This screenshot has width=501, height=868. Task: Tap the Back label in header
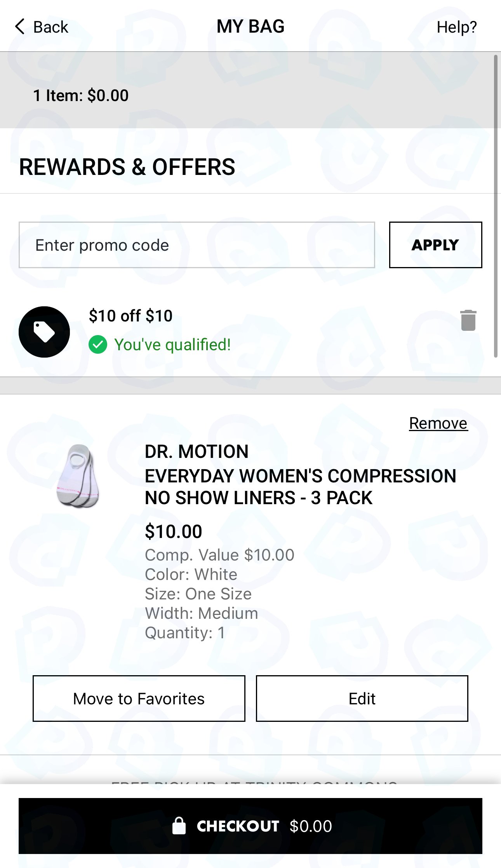coord(50,27)
